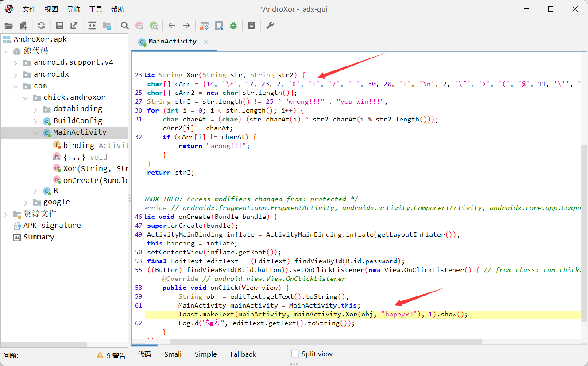This screenshot has height=366, width=588.
Task: Open the green comment search icon
Action: pos(154,26)
